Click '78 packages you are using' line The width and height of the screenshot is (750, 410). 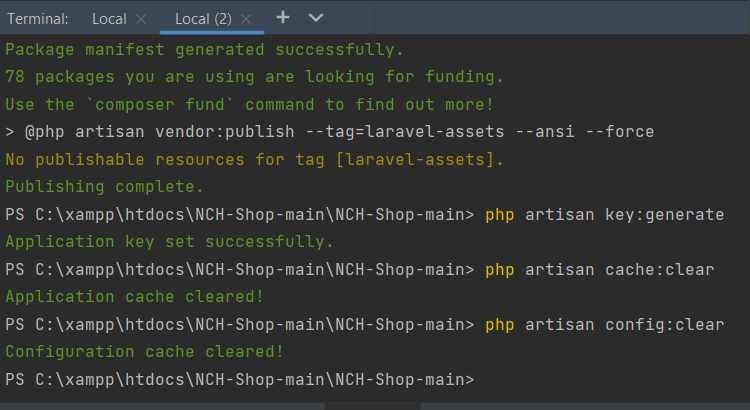[254, 77]
